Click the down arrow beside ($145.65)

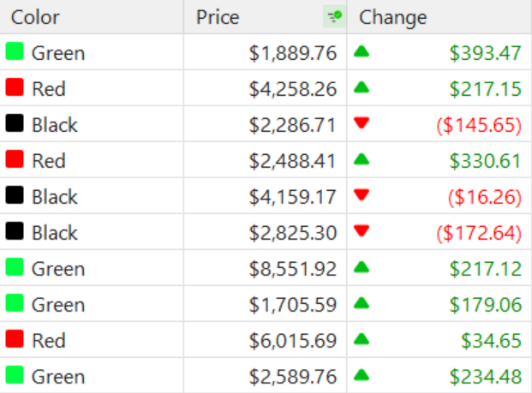[x=362, y=124]
